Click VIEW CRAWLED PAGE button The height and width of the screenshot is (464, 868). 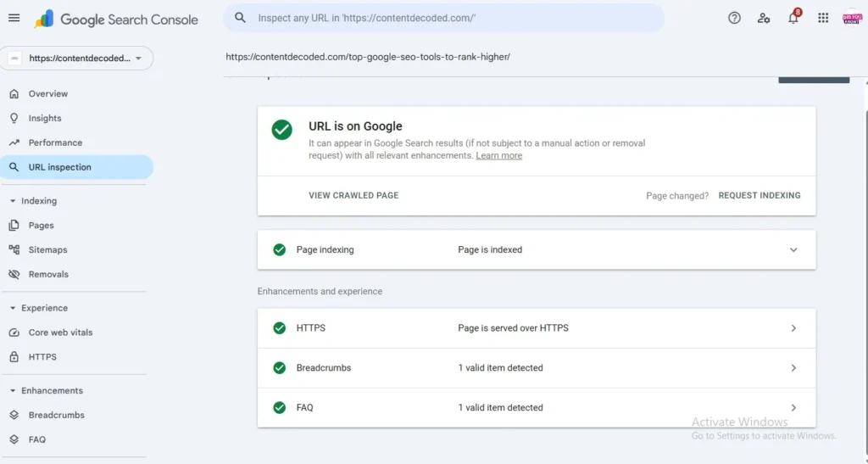[353, 195]
